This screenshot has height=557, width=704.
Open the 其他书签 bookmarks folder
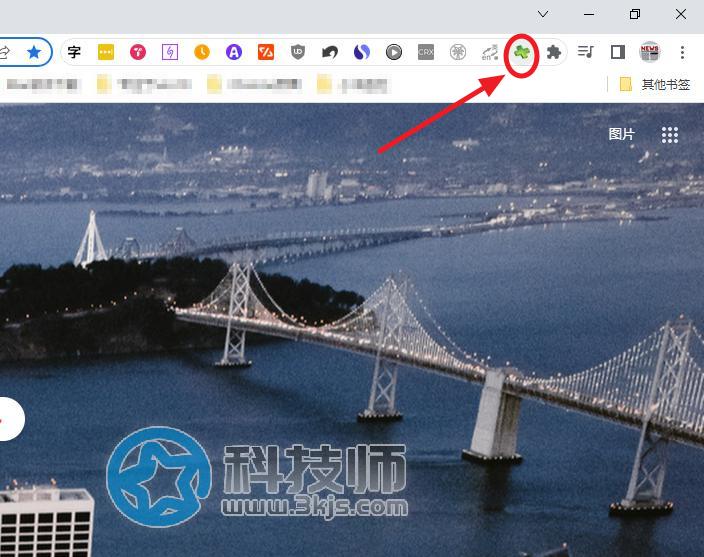tap(655, 84)
